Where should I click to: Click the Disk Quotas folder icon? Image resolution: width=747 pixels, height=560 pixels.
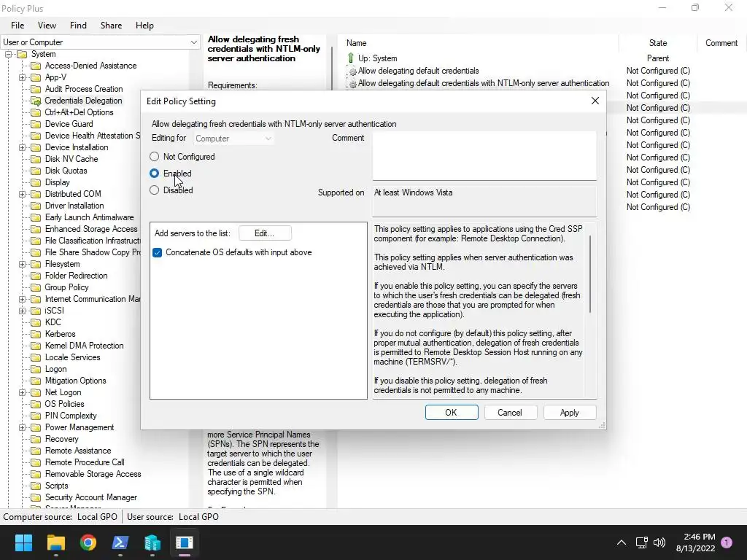click(36, 171)
